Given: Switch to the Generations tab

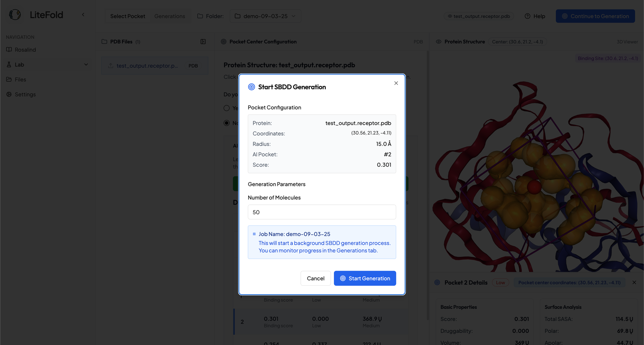Looking at the screenshot, I should point(170,16).
